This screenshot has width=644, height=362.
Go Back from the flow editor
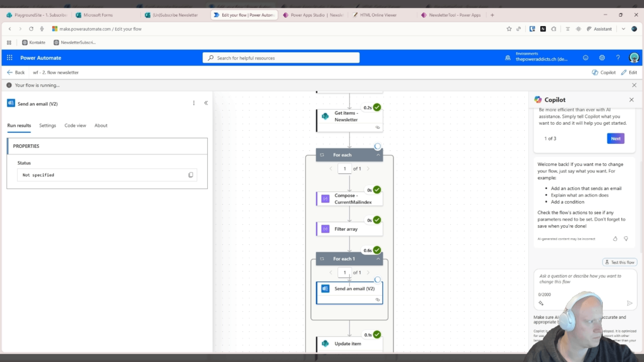pyautogui.click(x=16, y=72)
